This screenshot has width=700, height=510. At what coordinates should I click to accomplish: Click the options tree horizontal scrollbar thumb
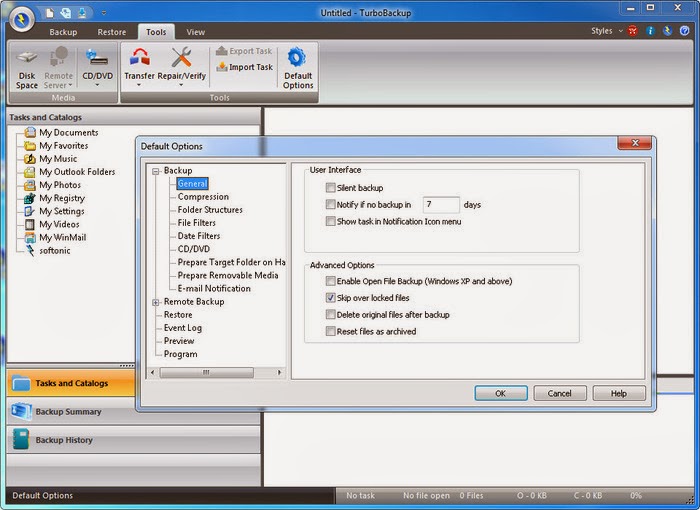tap(207, 372)
